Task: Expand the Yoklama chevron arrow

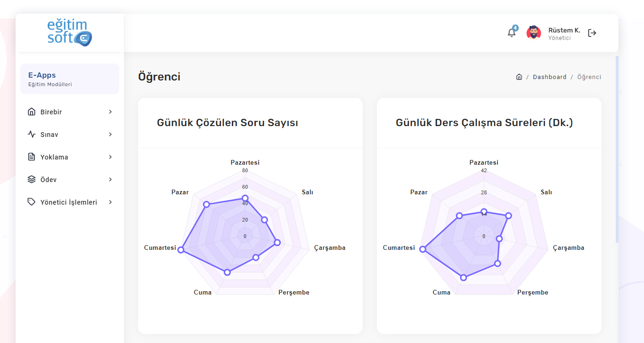Action: tap(110, 157)
